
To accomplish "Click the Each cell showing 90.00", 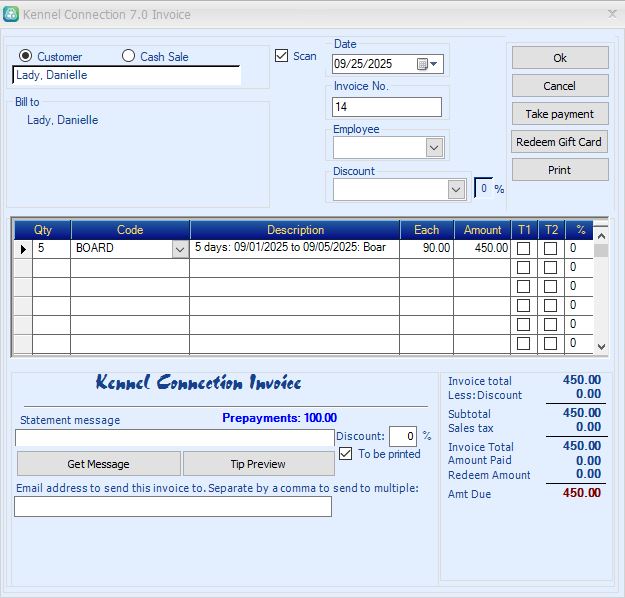I will click(x=426, y=248).
